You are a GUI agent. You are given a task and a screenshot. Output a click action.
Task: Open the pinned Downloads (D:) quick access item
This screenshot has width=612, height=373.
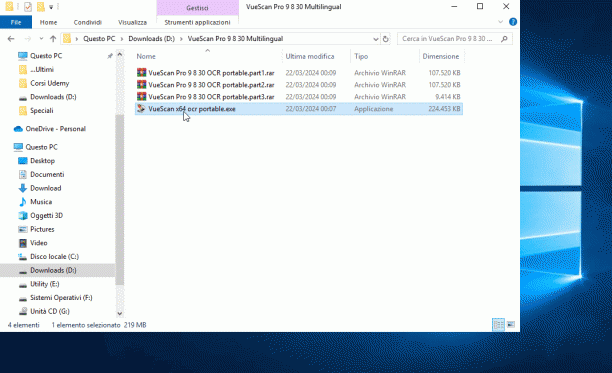pos(53,97)
